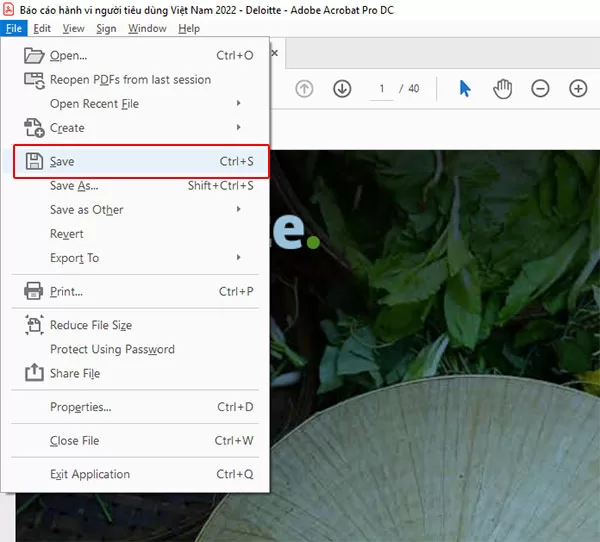Click the Open folder icon in File menu
The width and height of the screenshot is (600, 542).
coord(34,56)
